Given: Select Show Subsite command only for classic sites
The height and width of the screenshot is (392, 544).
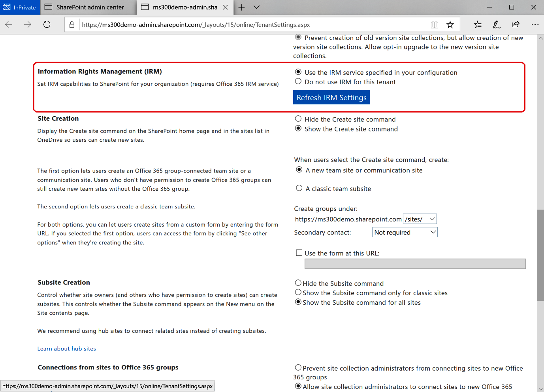Looking at the screenshot, I should pos(298,293).
